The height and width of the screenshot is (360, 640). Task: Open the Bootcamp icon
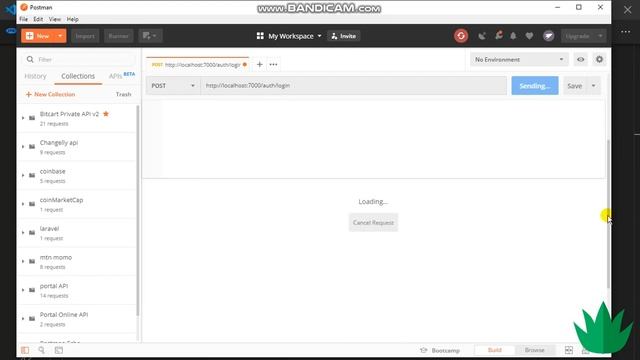(424, 350)
